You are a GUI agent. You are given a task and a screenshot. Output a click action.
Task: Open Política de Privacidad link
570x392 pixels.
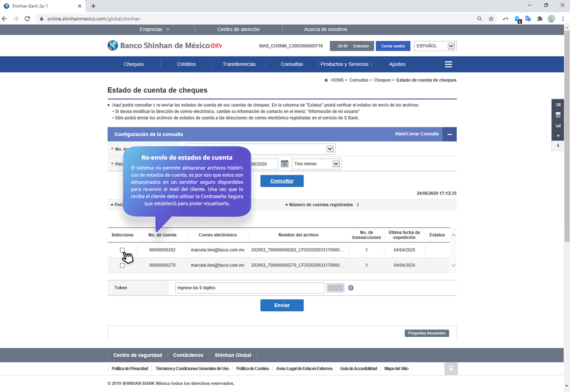click(130, 369)
